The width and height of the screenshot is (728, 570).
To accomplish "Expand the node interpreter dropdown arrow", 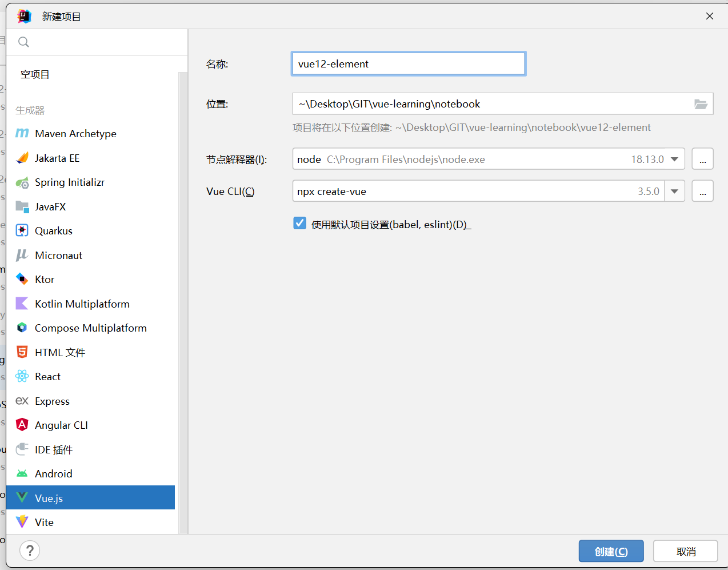I will [674, 159].
